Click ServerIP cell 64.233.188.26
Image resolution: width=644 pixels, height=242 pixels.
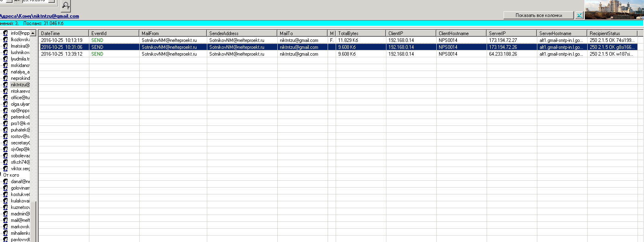coord(512,54)
